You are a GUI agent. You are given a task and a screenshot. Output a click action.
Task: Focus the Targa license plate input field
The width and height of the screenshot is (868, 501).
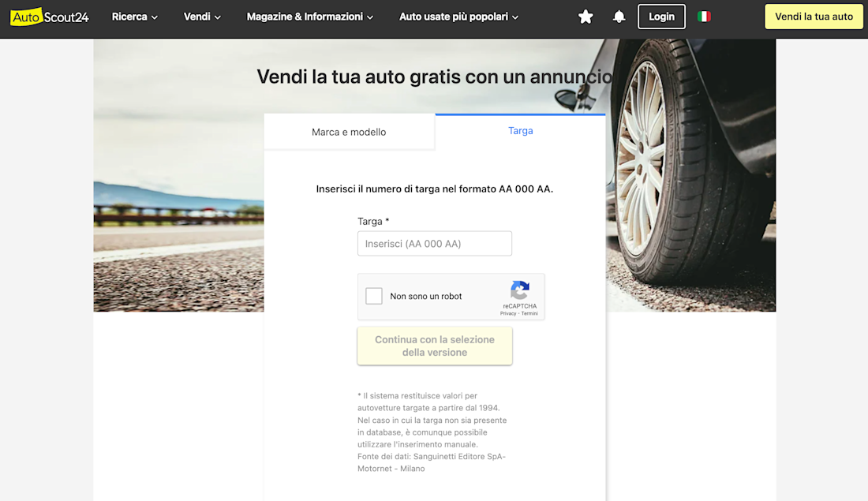click(x=435, y=244)
